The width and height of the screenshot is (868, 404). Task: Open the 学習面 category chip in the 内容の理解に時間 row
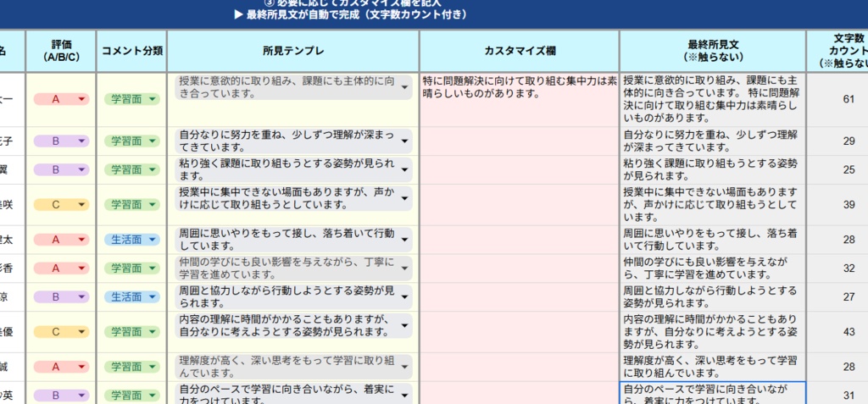[x=131, y=332]
